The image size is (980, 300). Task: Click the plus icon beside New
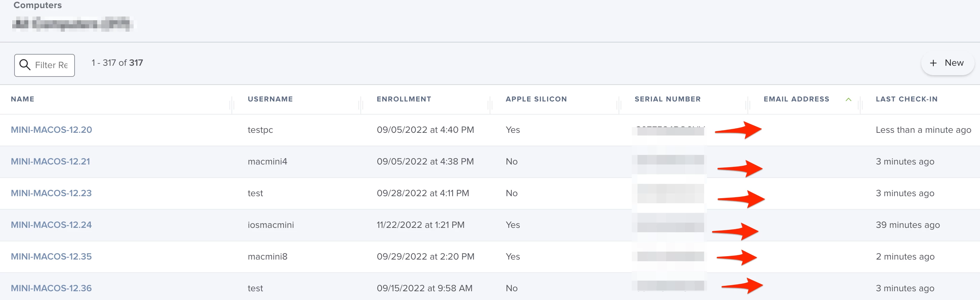[x=933, y=63]
